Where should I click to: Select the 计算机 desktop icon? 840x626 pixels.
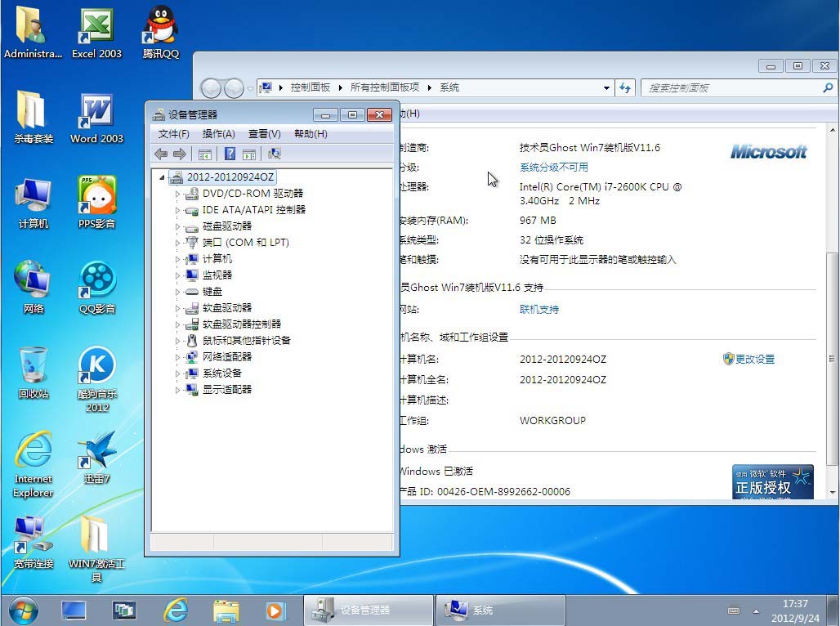(x=34, y=202)
